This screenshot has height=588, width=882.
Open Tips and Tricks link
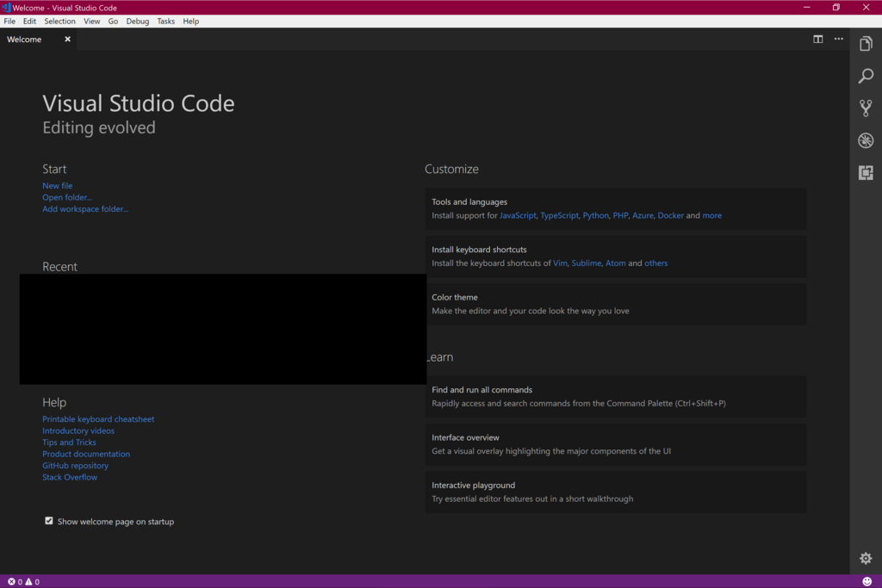coord(69,443)
